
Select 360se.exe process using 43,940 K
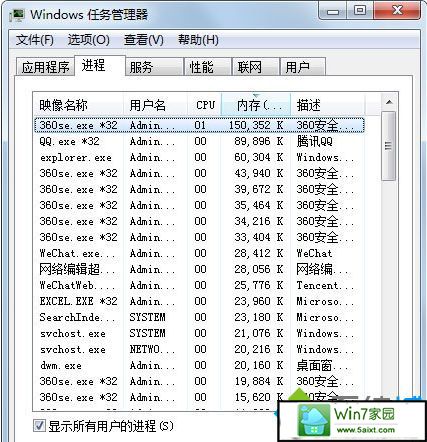pyautogui.click(x=199, y=173)
